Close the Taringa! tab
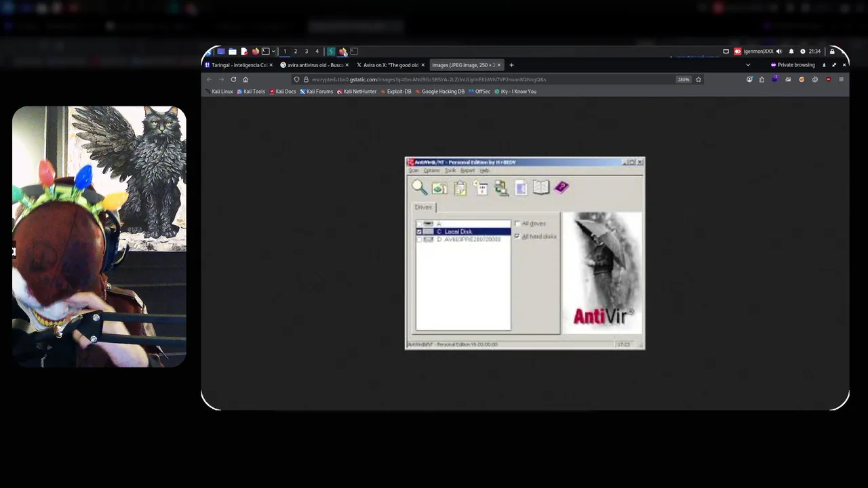Image resolution: width=868 pixels, height=488 pixels. click(271, 65)
